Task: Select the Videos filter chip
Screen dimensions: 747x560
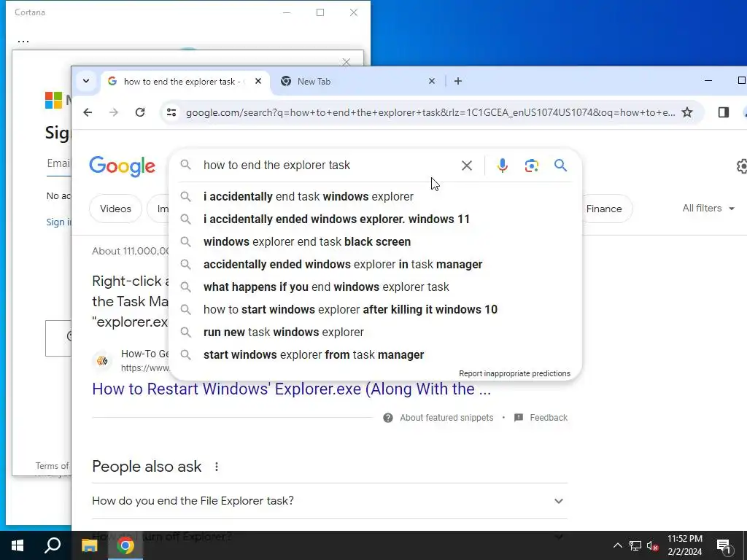Action: 115,209
